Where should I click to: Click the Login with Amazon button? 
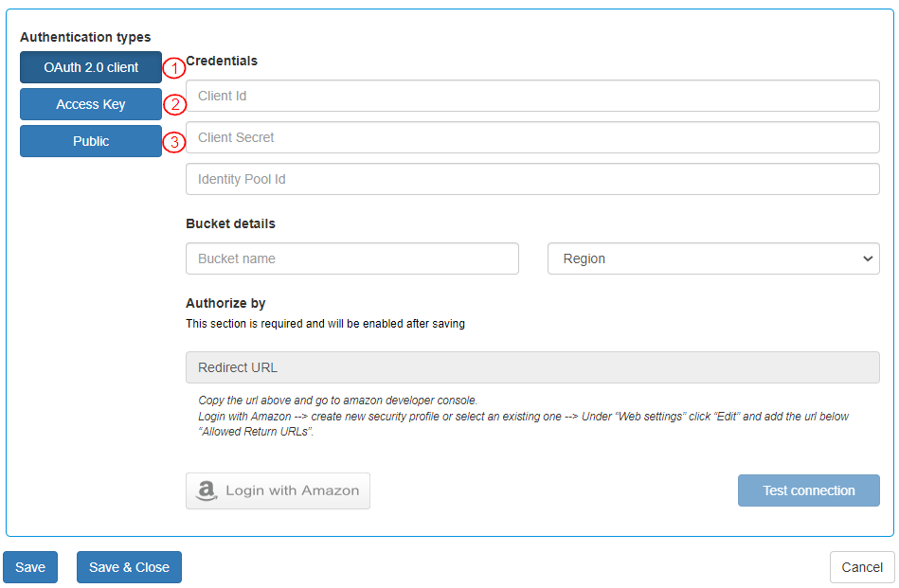point(278,490)
